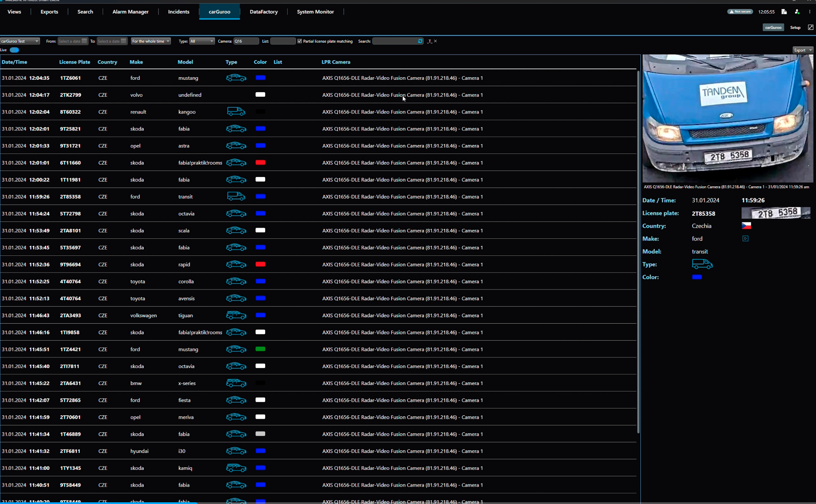816x504 pixels.
Task: Select the 9T96694 skoda rapid row
Action: [318, 264]
